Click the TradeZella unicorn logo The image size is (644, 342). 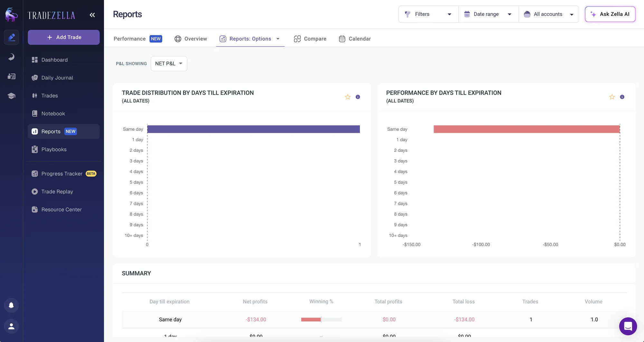coord(11,14)
